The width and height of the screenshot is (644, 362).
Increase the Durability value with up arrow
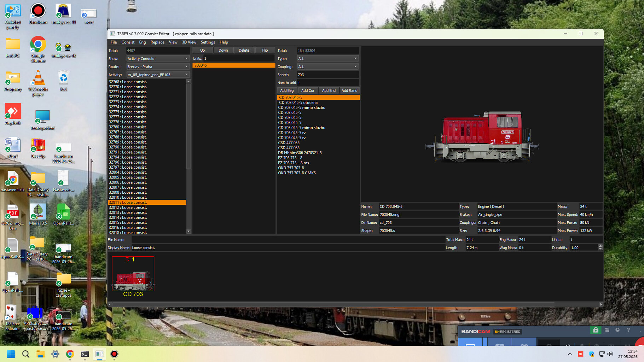(x=600, y=246)
